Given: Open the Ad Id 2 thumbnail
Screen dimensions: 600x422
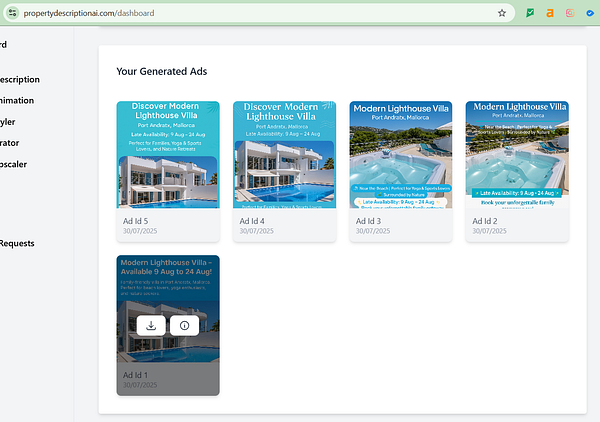Looking at the screenshot, I should pyautogui.click(x=517, y=155).
